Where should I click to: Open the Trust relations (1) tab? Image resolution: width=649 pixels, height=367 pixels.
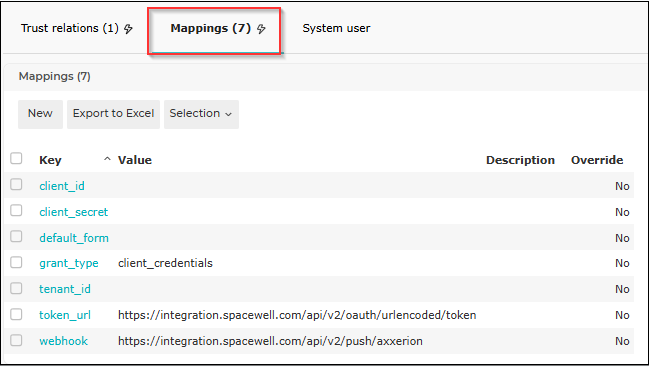pos(70,28)
